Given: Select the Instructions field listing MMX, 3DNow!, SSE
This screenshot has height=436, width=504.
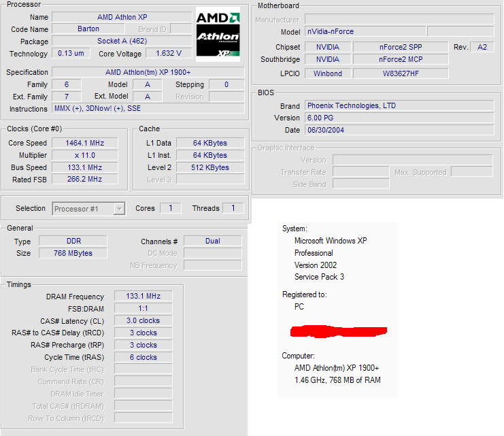Looking at the screenshot, I should [147, 109].
